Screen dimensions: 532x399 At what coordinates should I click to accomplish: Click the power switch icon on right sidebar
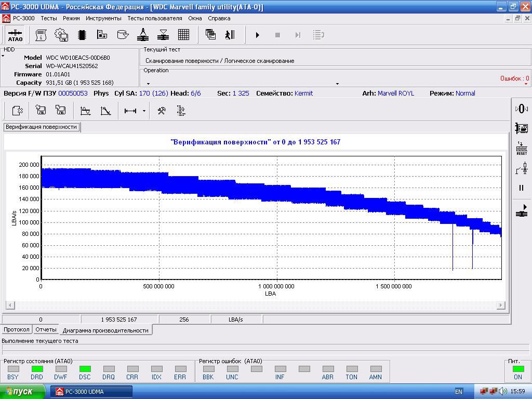522,168
